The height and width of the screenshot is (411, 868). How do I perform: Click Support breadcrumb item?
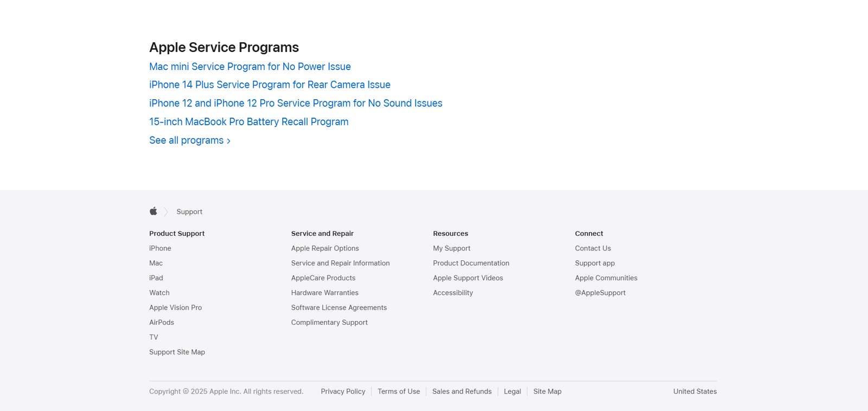pos(189,212)
